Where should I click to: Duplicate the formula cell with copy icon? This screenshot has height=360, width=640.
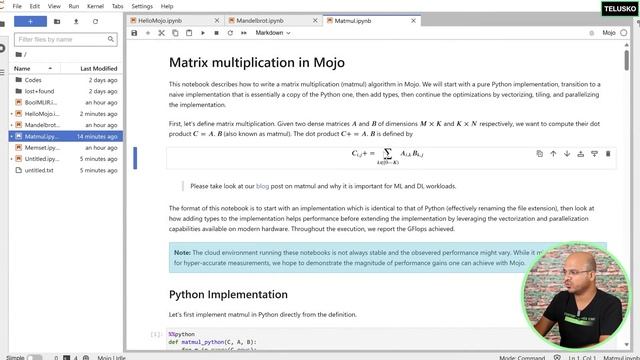click(x=540, y=153)
